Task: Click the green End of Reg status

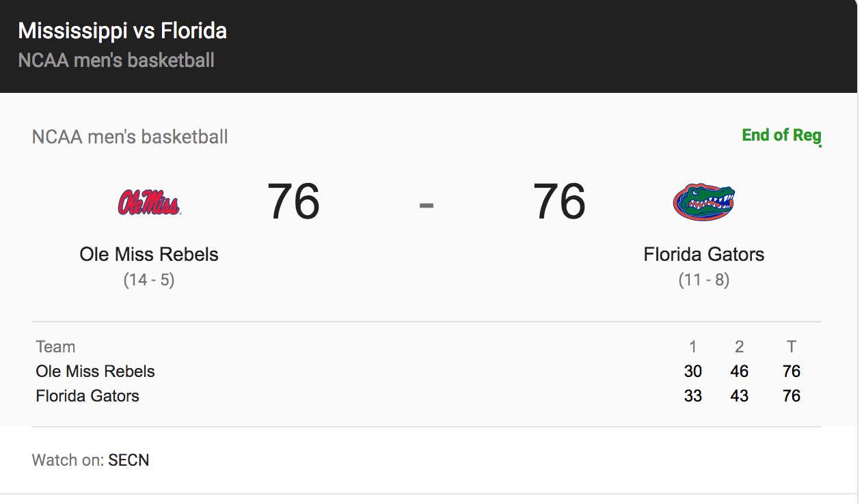Action: coord(781,135)
